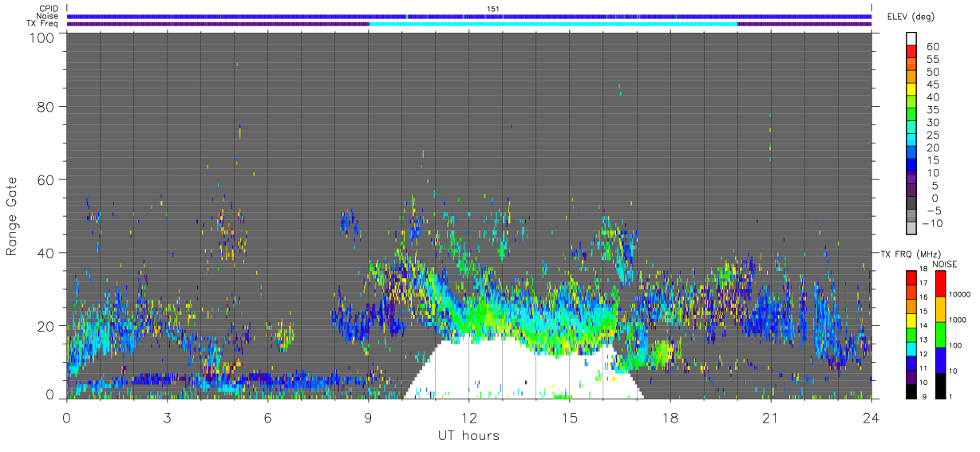The height and width of the screenshot is (452, 980).
Task: Click the 'ELEV (deg)' colorbar title
Action: coord(911,17)
